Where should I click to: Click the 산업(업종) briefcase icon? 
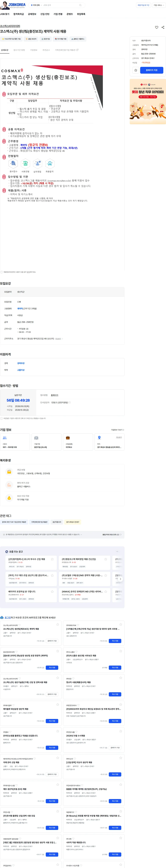pyautogui.click(x=68, y=438)
